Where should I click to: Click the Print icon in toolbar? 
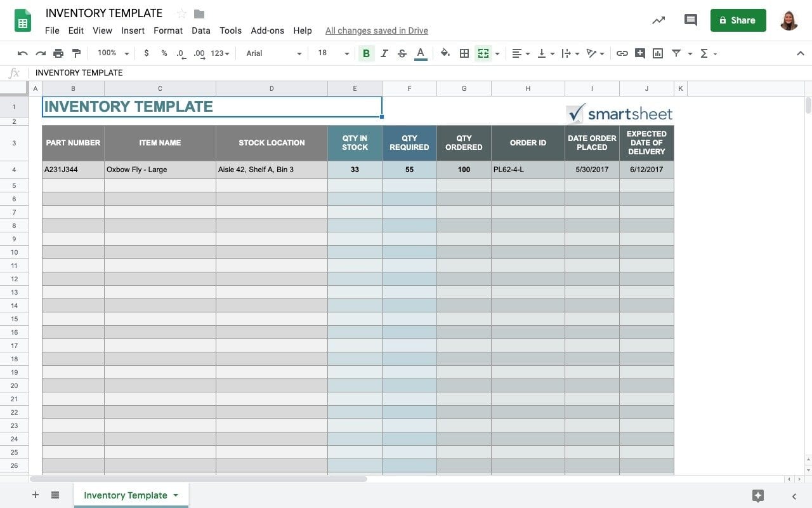pyautogui.click(x=58, y=53)
